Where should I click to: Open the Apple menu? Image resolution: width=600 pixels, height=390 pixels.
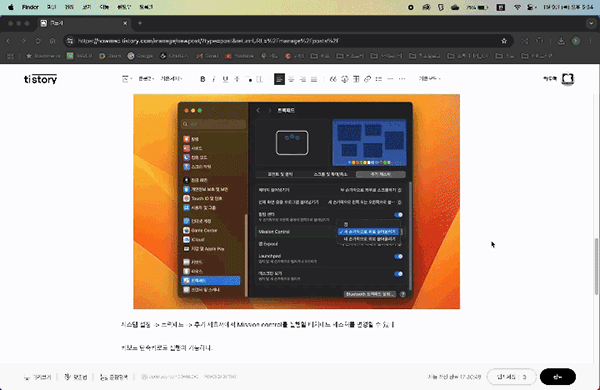pos(11,7)
